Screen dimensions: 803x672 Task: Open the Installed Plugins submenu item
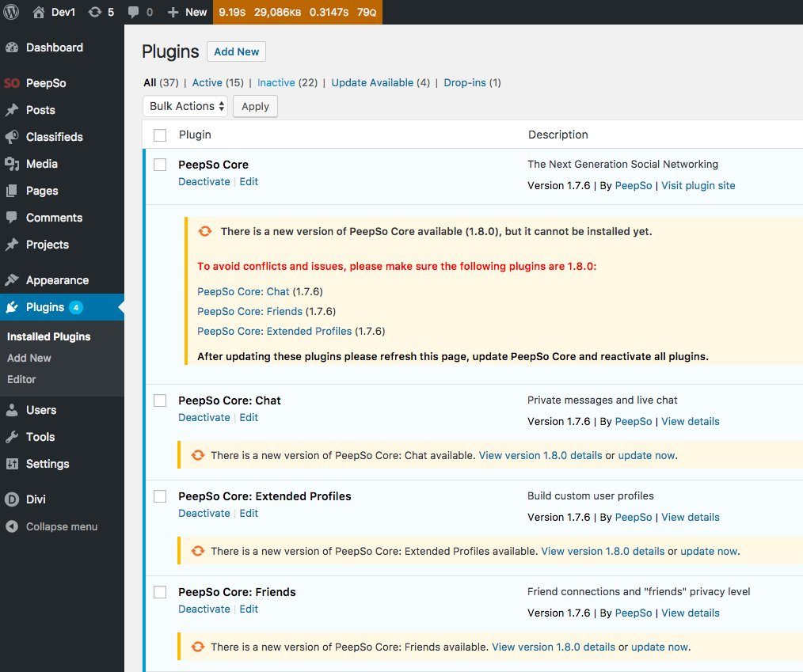(48, 336)
